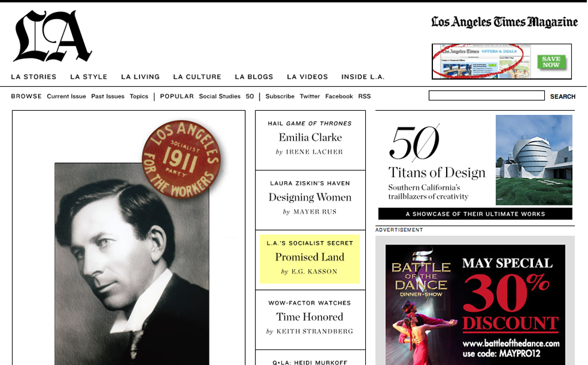
Task: Open the Los Angeles Times Magazine logo
Action: [504, 22]
